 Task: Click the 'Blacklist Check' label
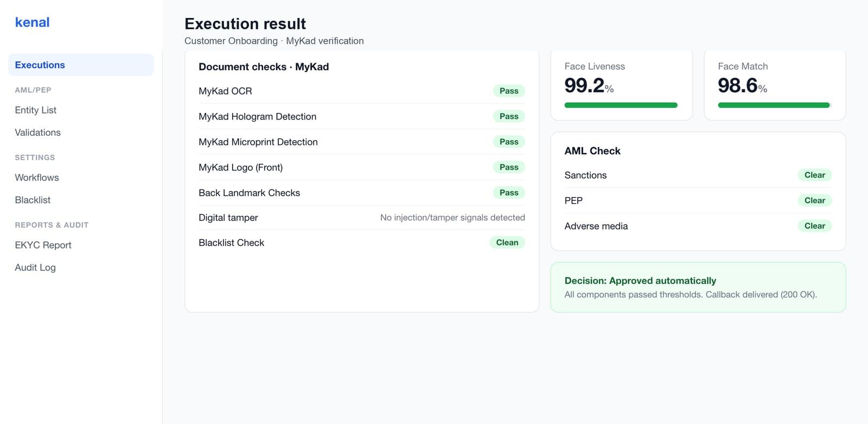point(231,243)
